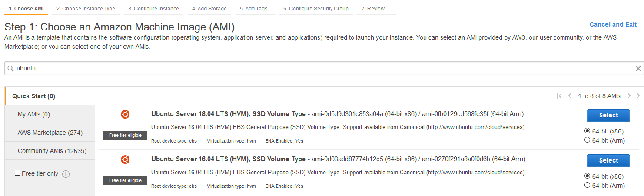Choose 64-bit (Arm) for Ubuntu 18.04
This screenshot has width=644, height=196.
pos(588,140)
